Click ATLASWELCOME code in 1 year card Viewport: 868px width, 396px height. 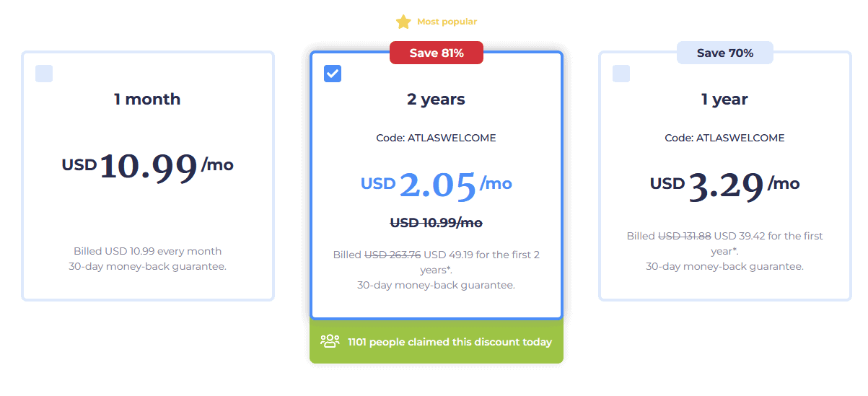[x=739, y=138]
